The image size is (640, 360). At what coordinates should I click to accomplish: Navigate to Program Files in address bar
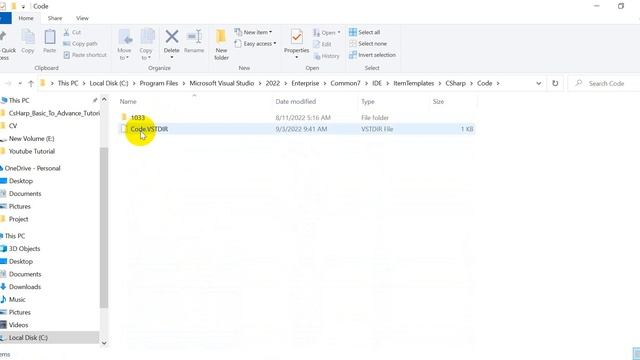point(159,83)
